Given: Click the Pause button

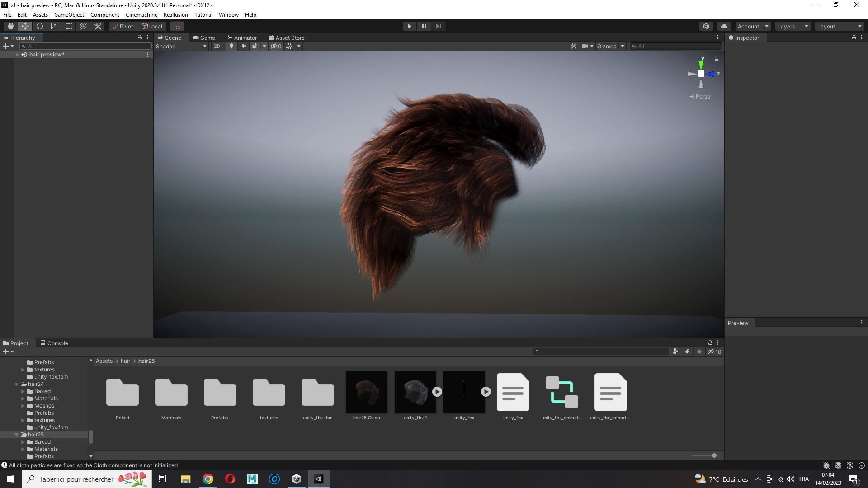Looking at the screenshot, I should click(424, 26).
